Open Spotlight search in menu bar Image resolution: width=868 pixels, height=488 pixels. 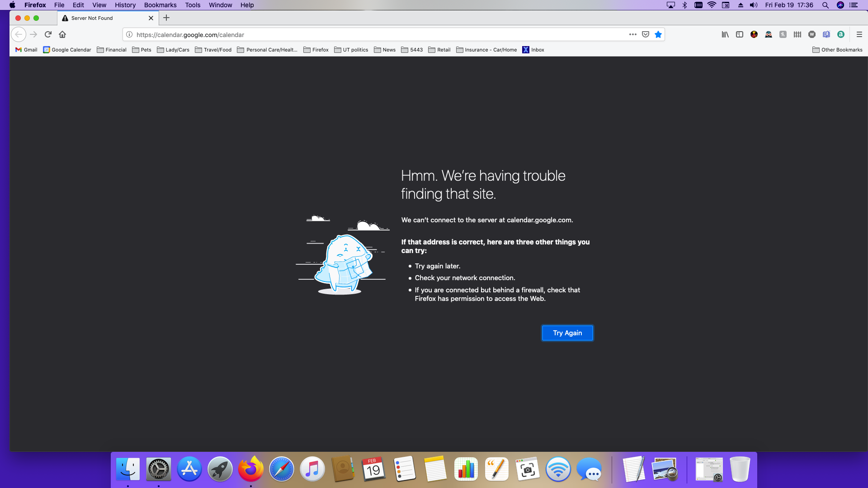point(826,5)
